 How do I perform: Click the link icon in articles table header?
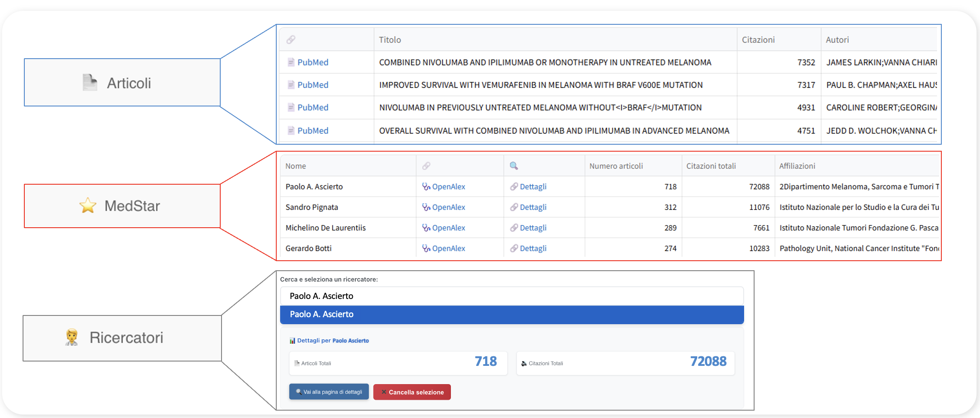tap(291, 40)
